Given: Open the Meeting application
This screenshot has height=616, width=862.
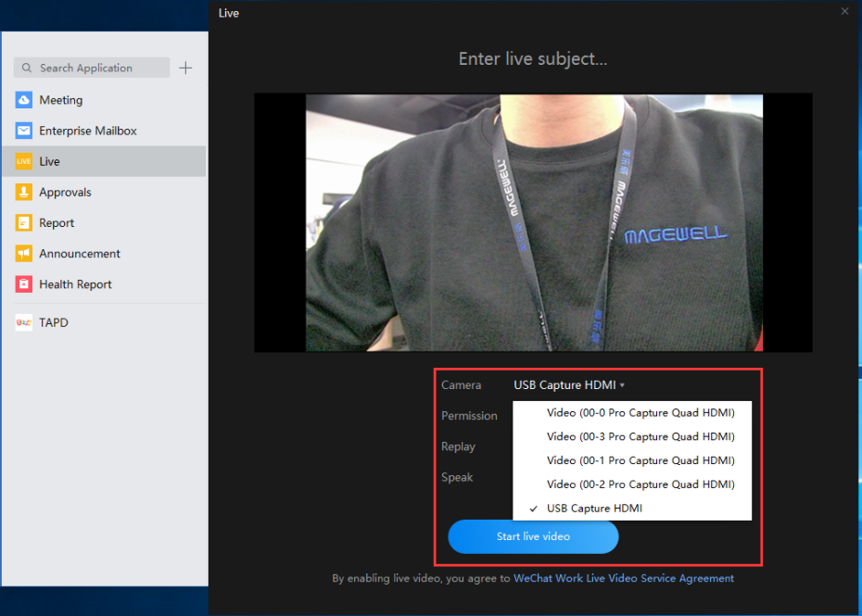Looking at the screenshot, I should (x=105, y=100).
